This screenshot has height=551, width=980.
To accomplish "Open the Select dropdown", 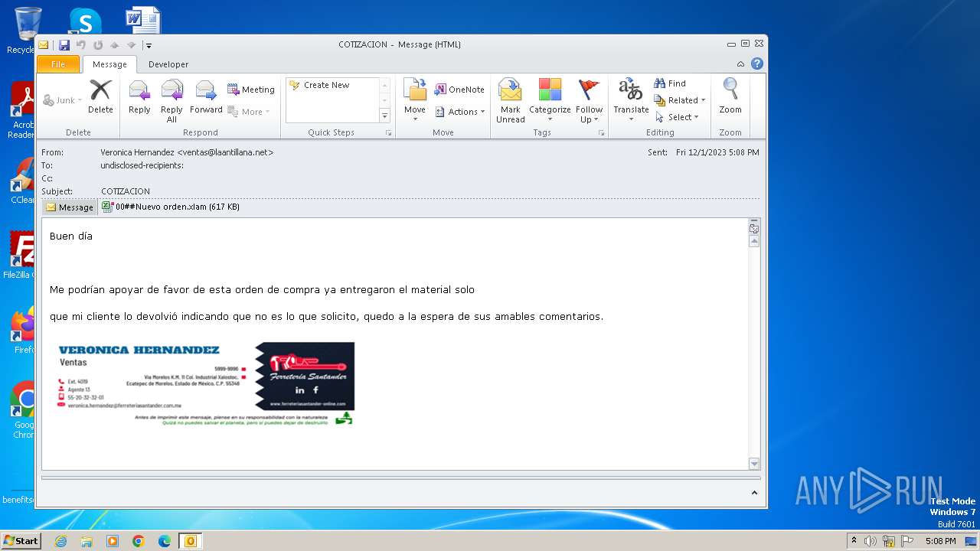I will pos(677,117).
